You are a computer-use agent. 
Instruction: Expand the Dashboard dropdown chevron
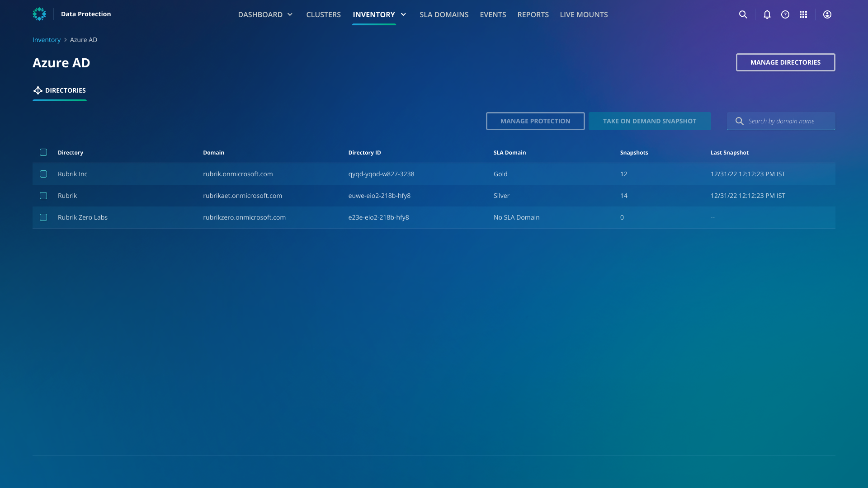click(290, 14)
